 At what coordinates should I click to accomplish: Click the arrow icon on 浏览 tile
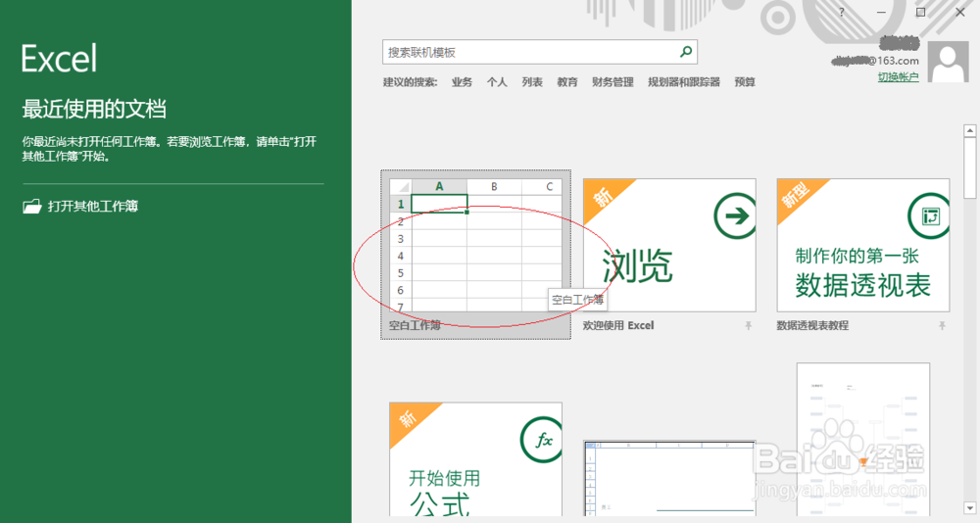click(x=735, y=216)
